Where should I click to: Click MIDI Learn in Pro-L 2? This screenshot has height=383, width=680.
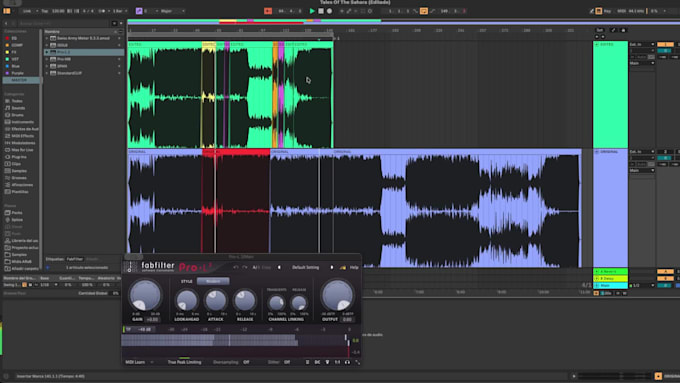point(135,362)
